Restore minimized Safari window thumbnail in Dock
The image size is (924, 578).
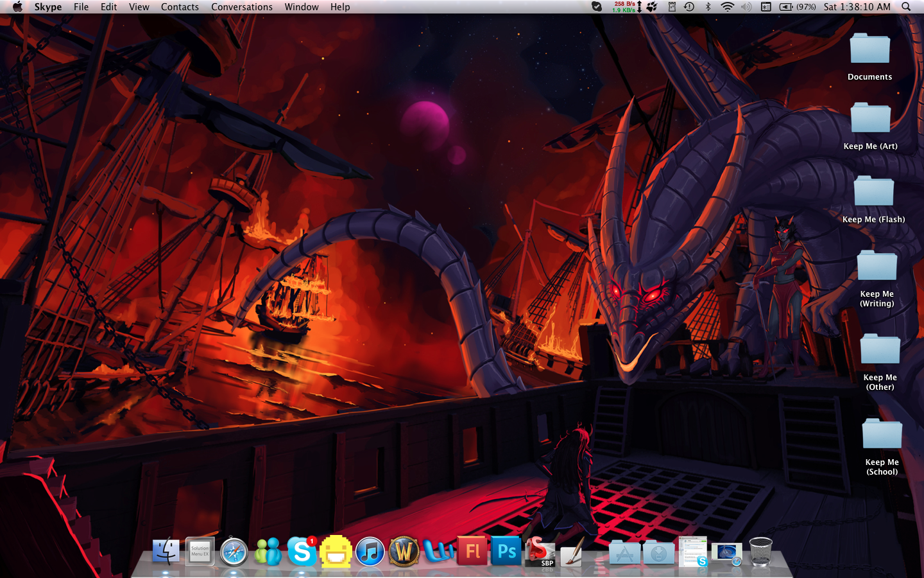[x=727, y=554]
